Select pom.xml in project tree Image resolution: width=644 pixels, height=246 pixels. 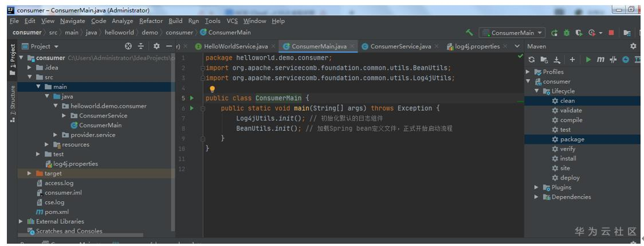click(x=52, y=212)
